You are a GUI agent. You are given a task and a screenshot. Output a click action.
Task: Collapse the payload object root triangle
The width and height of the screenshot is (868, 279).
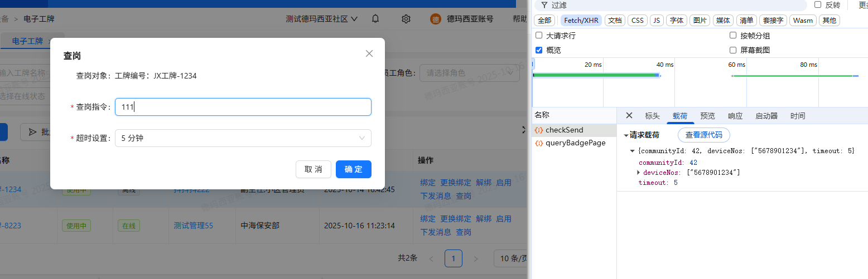(x=632, y=151)
